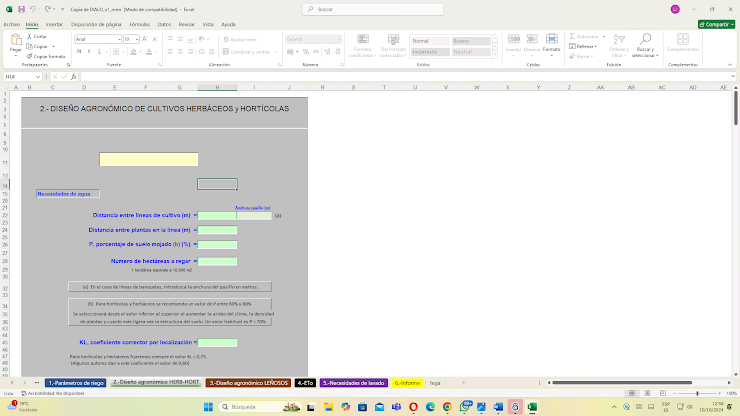Click the green Compartir button
This screenshot has height=416, width=740.
tap(716, 23)
